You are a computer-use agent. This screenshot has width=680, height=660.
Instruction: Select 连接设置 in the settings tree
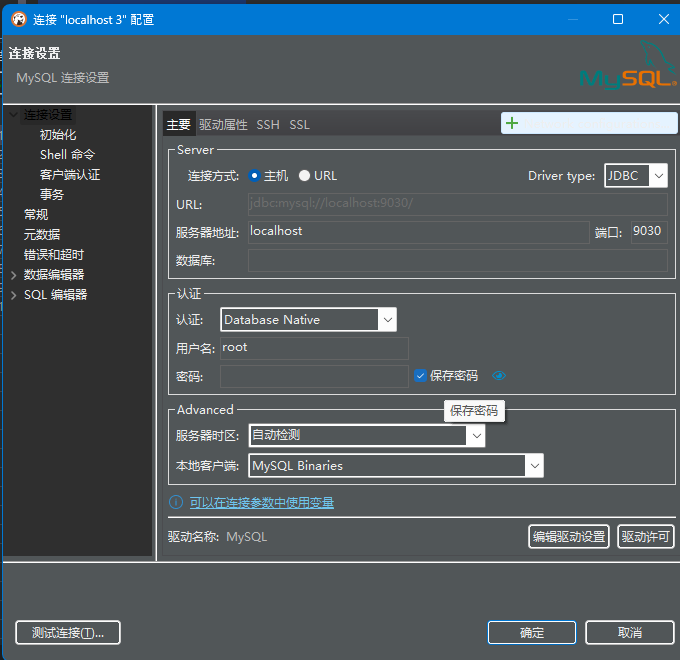click(48, 115)
